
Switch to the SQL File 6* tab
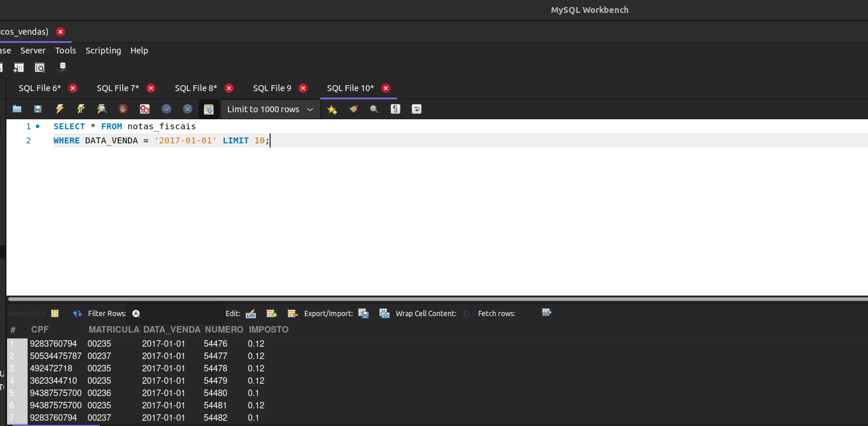(39, 88)
